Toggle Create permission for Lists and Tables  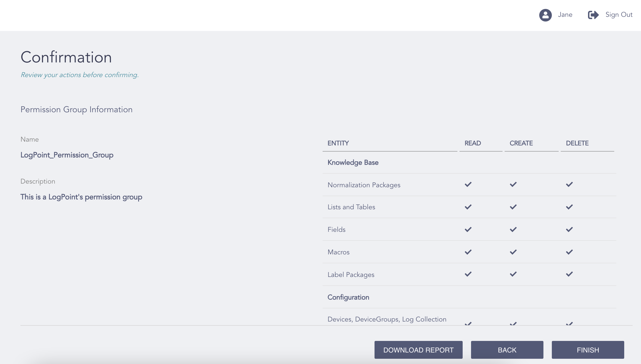pyautogui.click(x=513, y=207)
